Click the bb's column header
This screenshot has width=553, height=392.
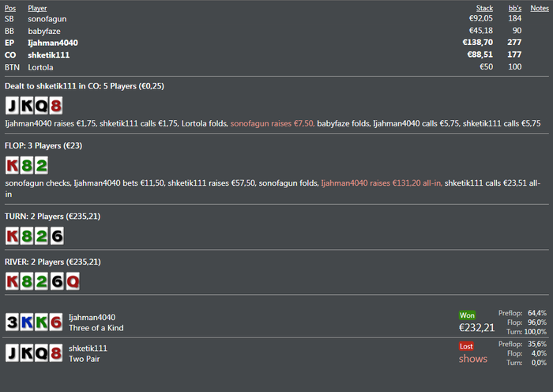coord(514,8)
